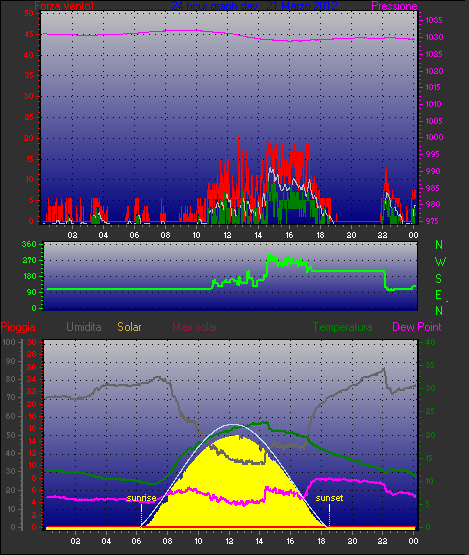Click the 'Max solar' legend label

(x=195, y=327)
